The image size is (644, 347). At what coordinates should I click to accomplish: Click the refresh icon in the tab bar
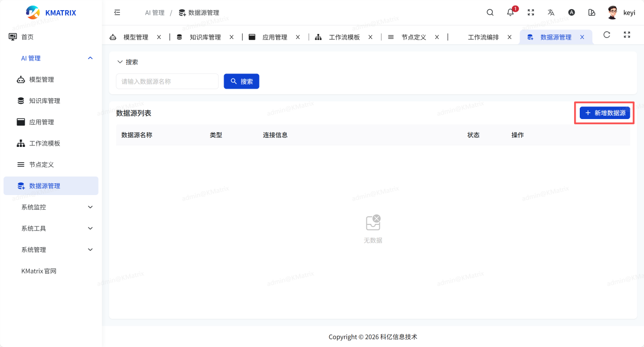click(x=607, y=35)
